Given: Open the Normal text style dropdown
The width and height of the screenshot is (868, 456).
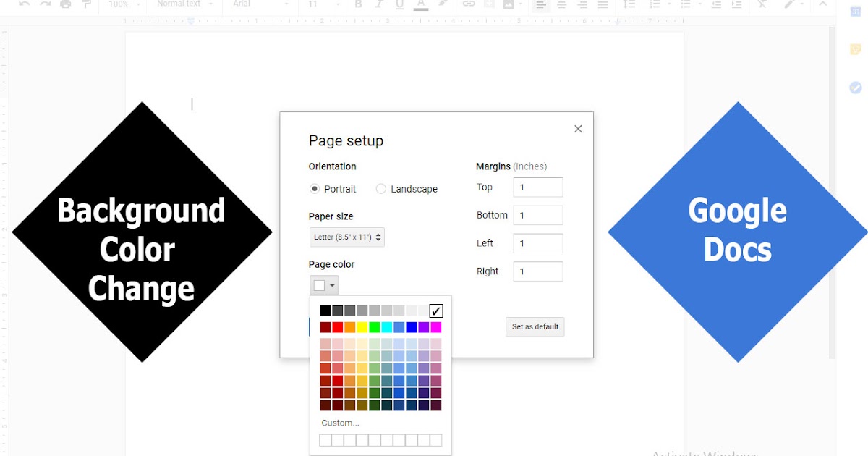Looking at the screenshot, I should pyautogui.click(x=185, y=4).
